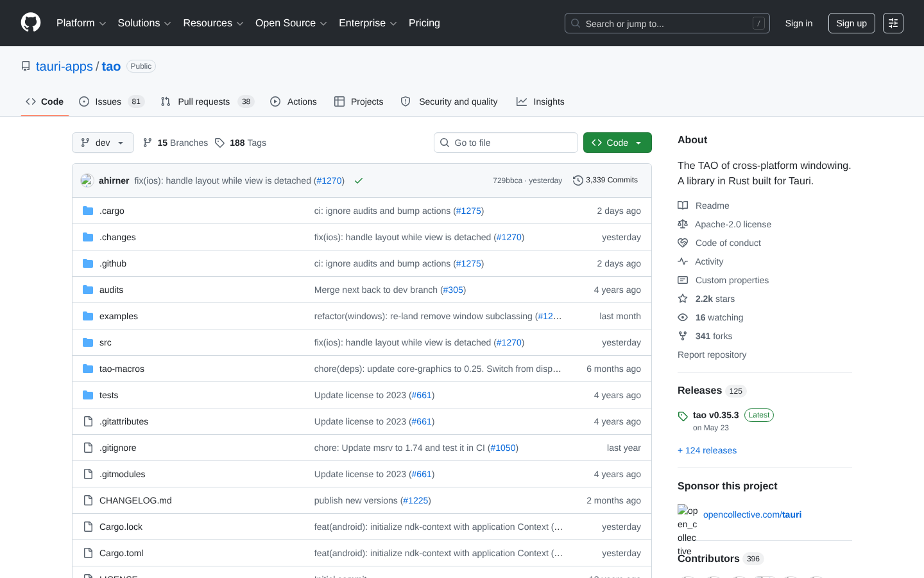Click the .changes folder icon
Viewport: 924px width, 578px height.
(88, 237)
